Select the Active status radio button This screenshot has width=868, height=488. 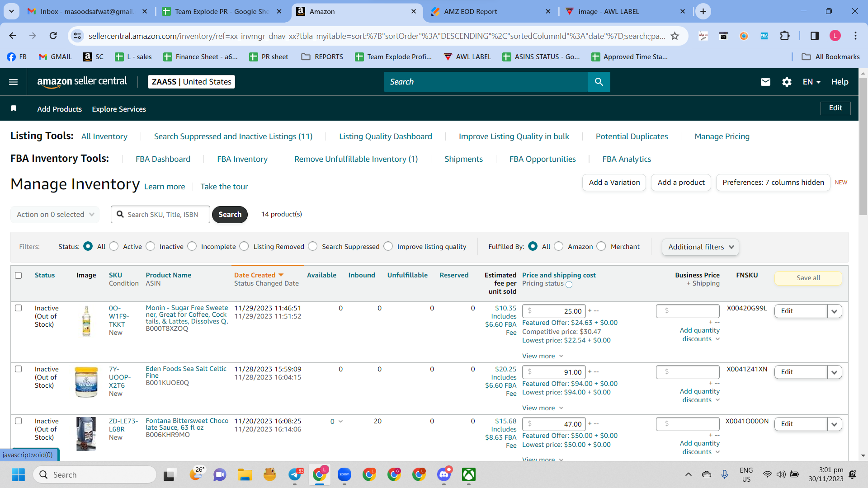(114, 246)
